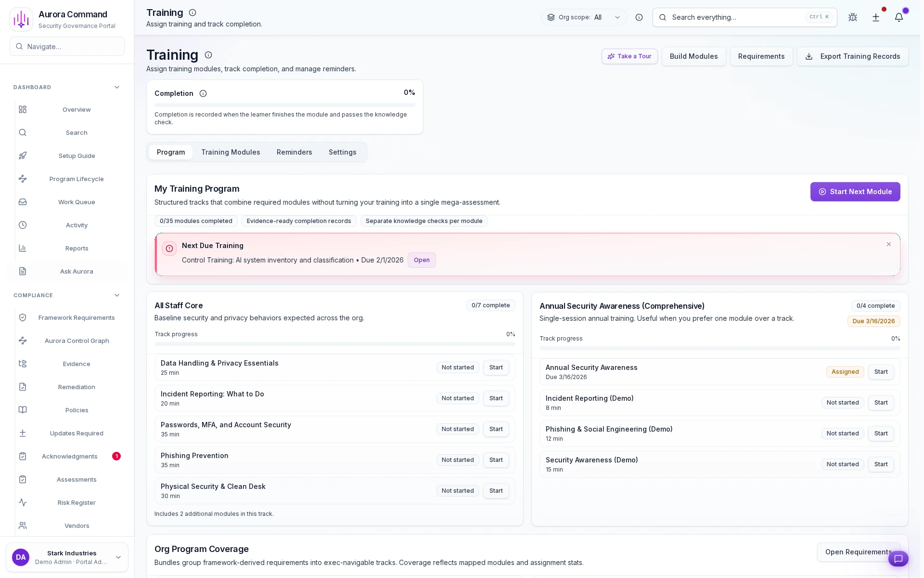The height and width of the screenshot is (578, 924).
Task: Switch to the Reminders tab
Action: coord(294,152)
